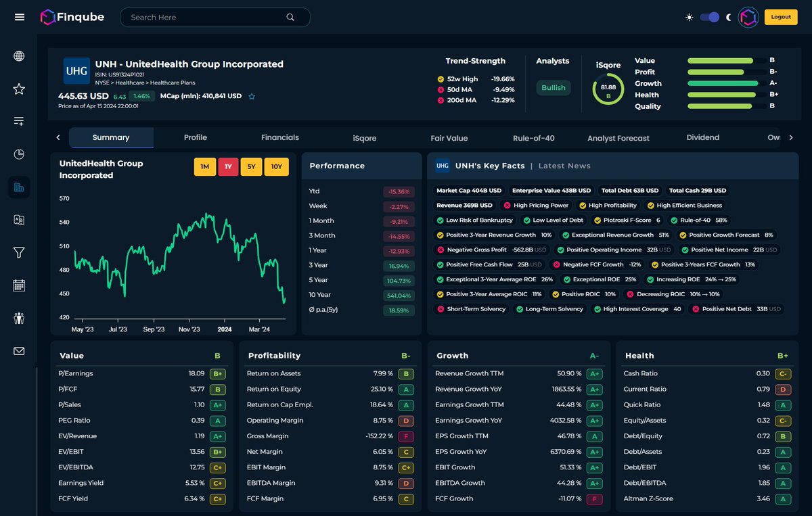Image resolution: width=812 pixels, height=516 pixels.
Task: Switch to the Profile tab
Action: [x=196, y=137]
